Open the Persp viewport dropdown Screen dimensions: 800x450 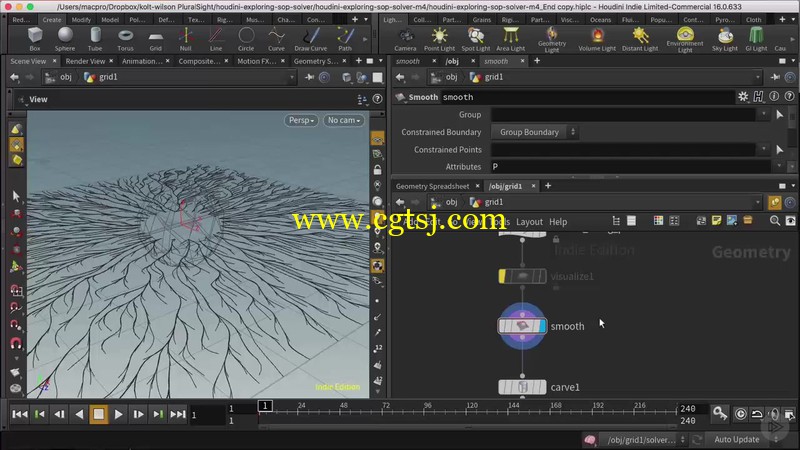pos(301,120)
